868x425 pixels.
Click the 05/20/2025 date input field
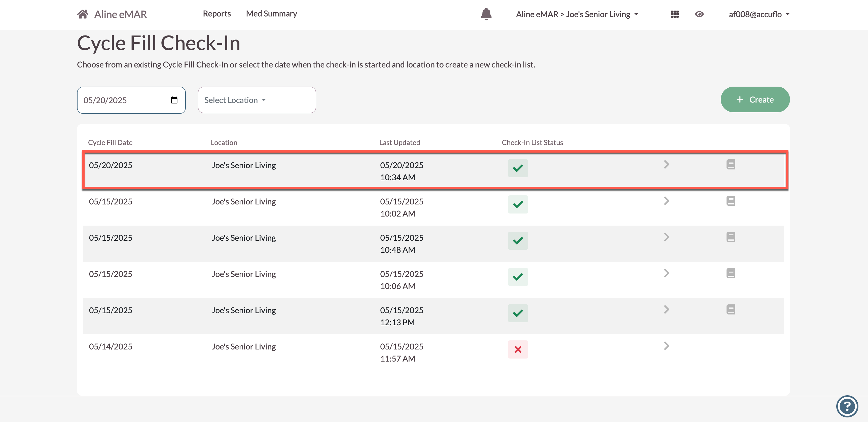125,100
